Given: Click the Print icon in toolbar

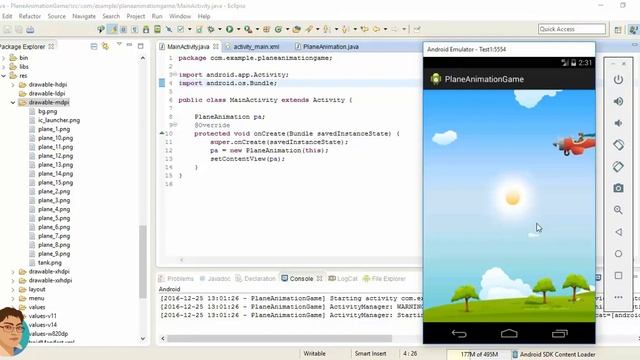Looking at the screenshot, I should 30,29.
